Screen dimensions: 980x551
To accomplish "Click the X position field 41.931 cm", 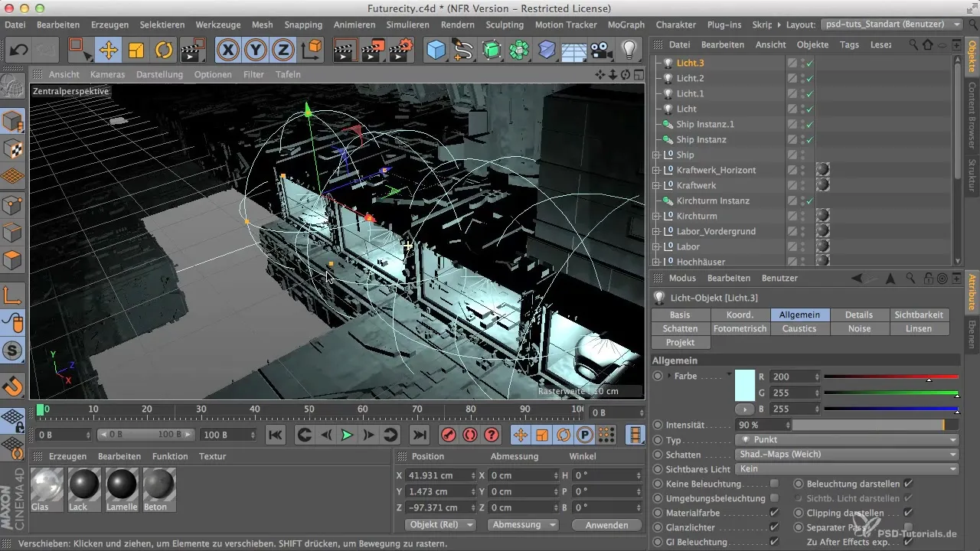I will coord(439,475).
